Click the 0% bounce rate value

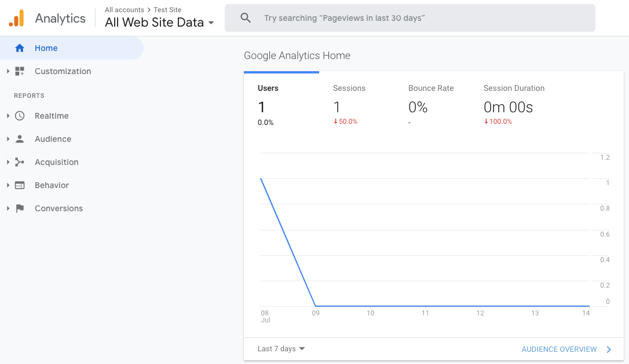click(418, 107)
